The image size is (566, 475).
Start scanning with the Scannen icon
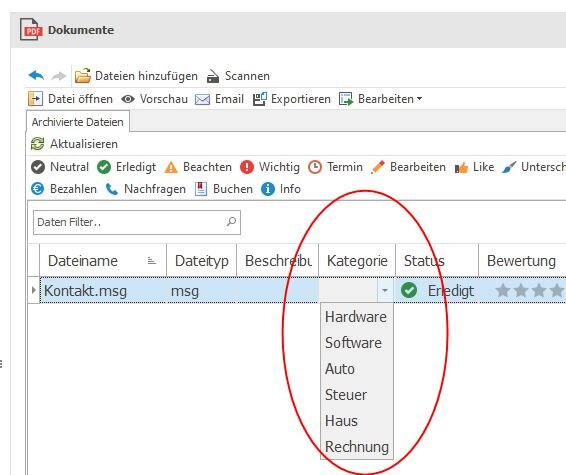click(x=213, y=76)
